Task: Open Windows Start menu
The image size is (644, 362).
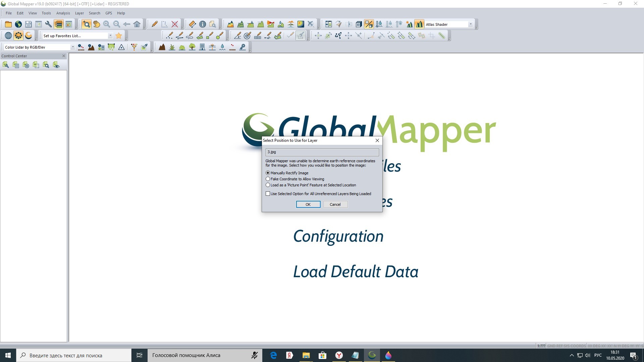Action: coord(8,355)
